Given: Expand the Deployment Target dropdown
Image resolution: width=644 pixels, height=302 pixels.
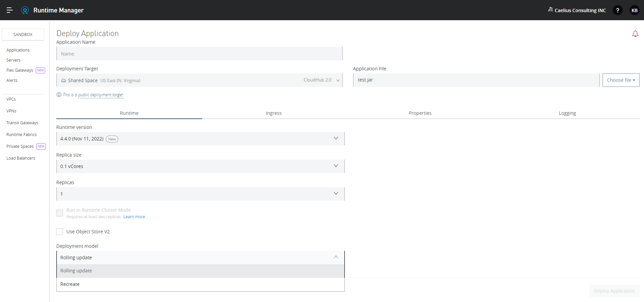Looking at the screenshot, I should point(199,80).
